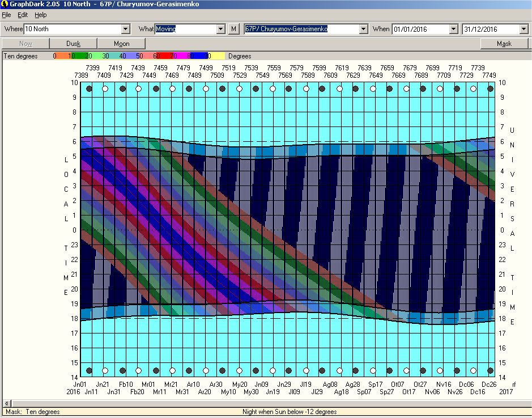
Task: Click the last dark moon marker in bottom row
Action: pos(490,371)
